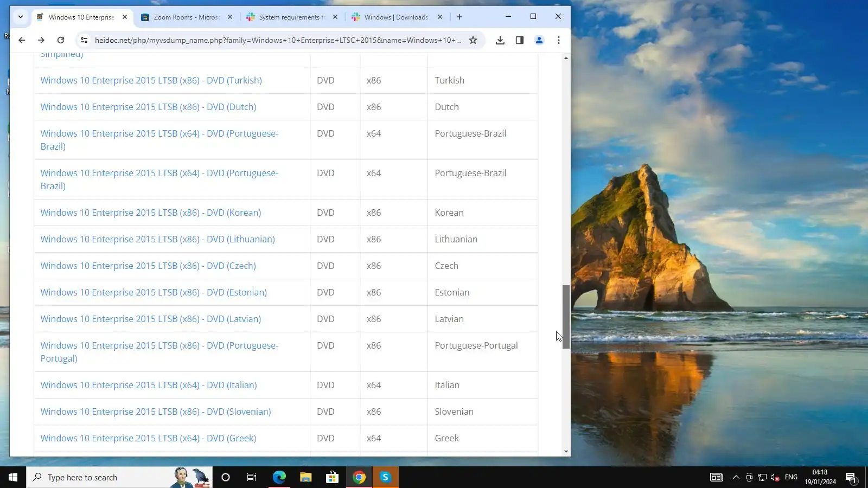Open the LTSB (x64) DVD (Greek) link

coord(148,438)
